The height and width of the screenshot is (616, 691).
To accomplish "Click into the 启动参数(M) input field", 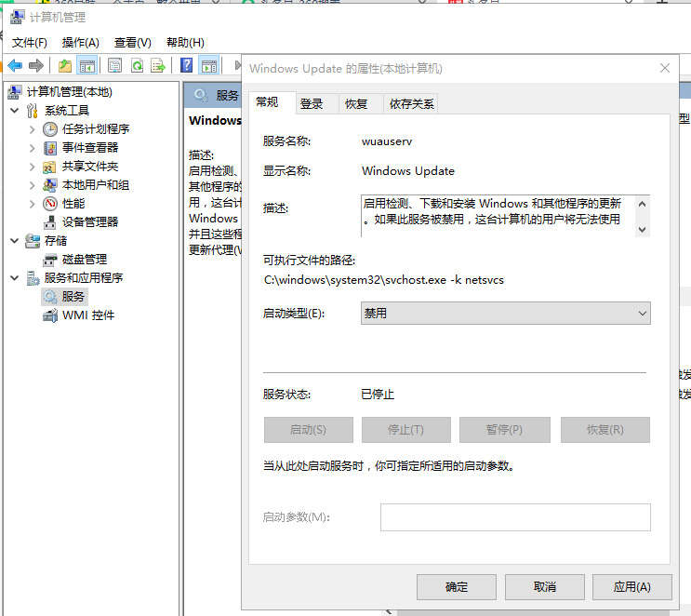I will pos(515,516).
